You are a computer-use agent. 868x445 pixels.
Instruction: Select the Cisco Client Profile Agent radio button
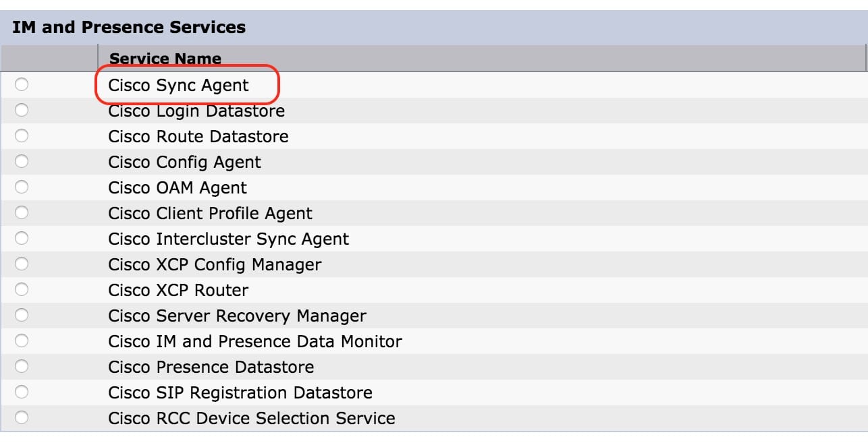coord(22,213)
